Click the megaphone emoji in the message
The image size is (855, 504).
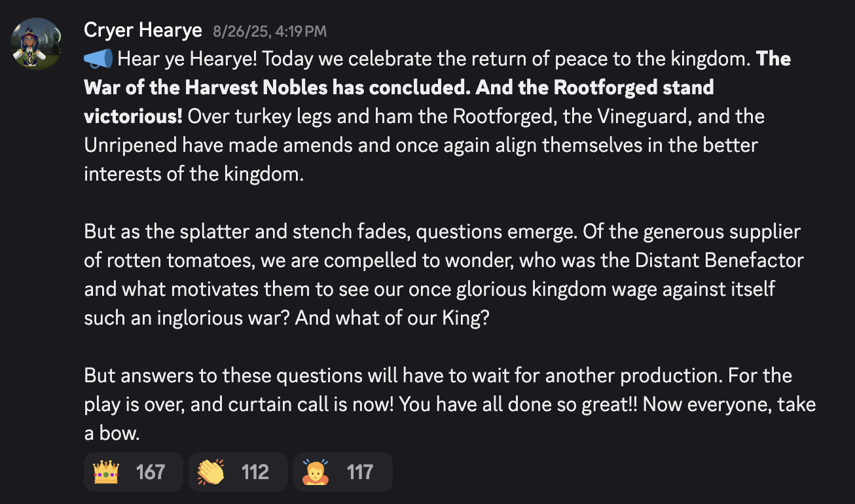99,59
